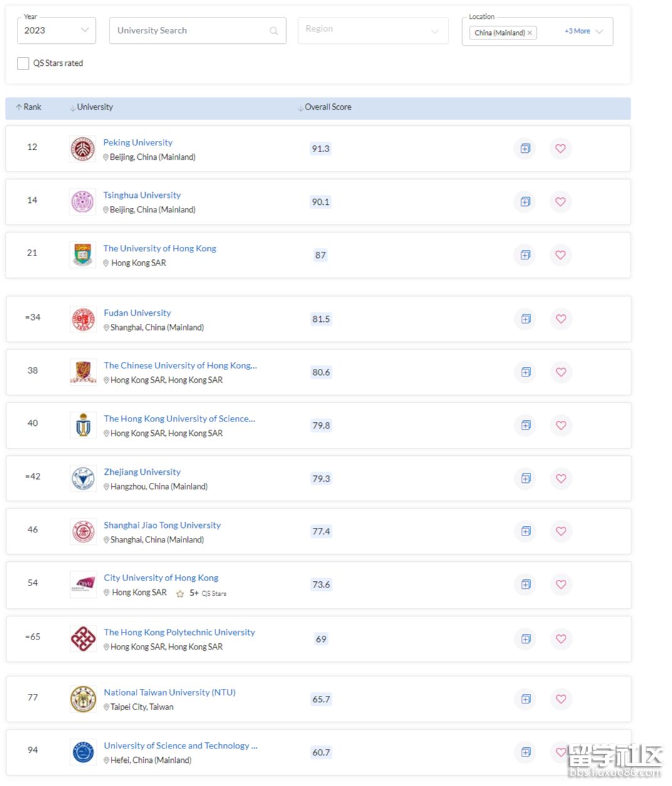Image resolution: width=672 pixels, height=786 pixels.
Task: Open Zhejiang University link
Action: click(x=142, y=472)
